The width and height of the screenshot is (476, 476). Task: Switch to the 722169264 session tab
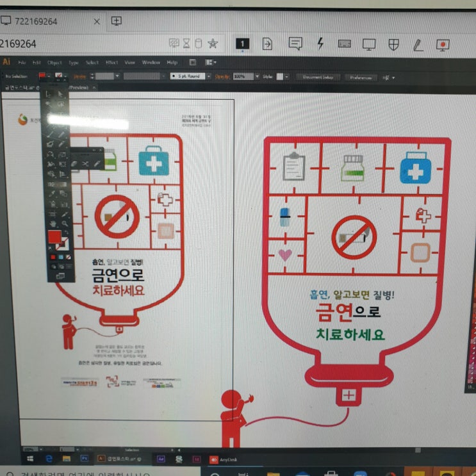coord(36,22)
